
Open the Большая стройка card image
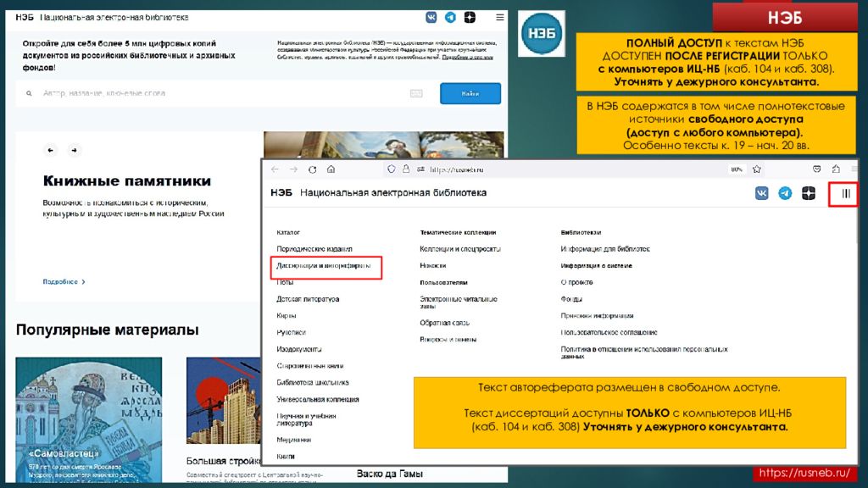(x=224, y=401)
